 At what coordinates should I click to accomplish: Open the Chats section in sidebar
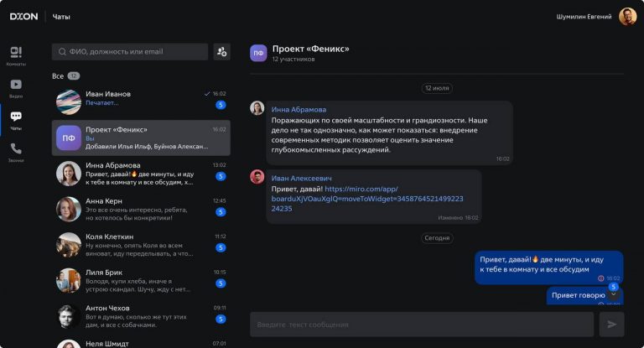tap(16, 120)
